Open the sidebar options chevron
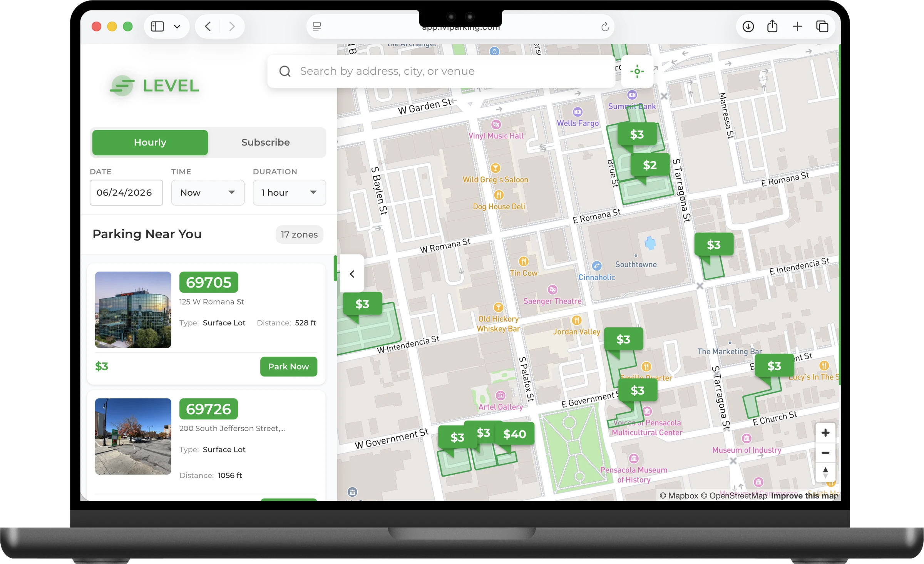924x564 pixels. pyautogui.click(x=177, y=27)
